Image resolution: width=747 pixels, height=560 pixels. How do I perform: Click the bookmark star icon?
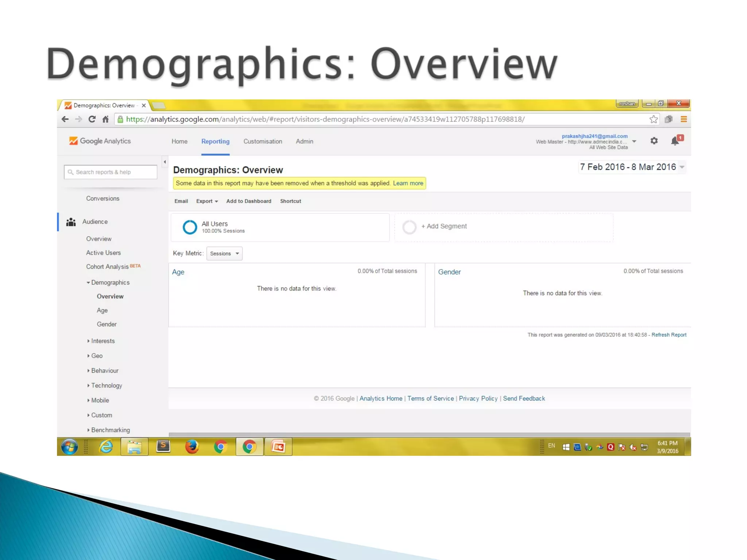(653, 119)
